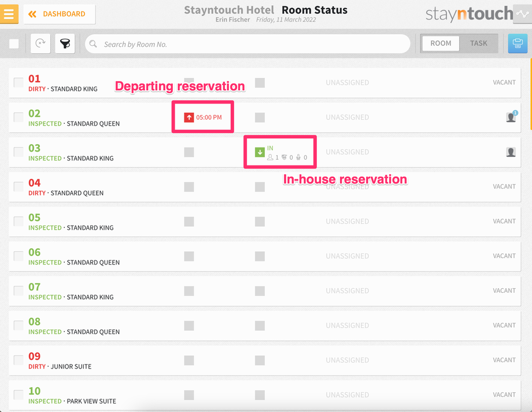Click VACANT status on room 01

tap(504, 83)
